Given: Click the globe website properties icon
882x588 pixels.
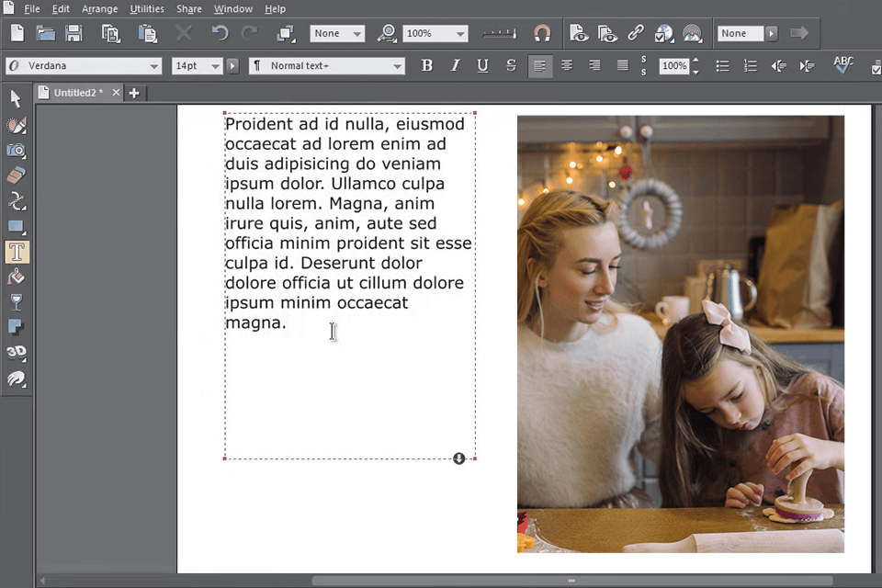Looking at the screenshot, I should (x=664, y=34).
